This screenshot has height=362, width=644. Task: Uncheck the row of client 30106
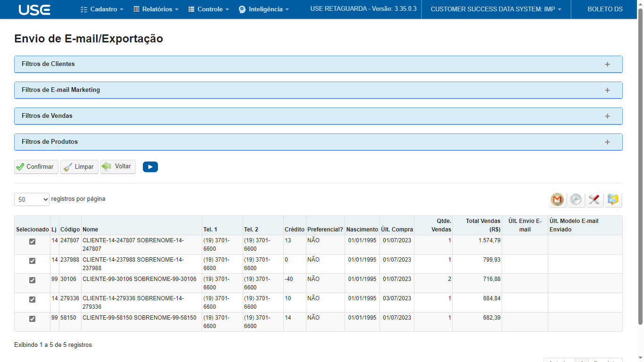pos(32,280)
